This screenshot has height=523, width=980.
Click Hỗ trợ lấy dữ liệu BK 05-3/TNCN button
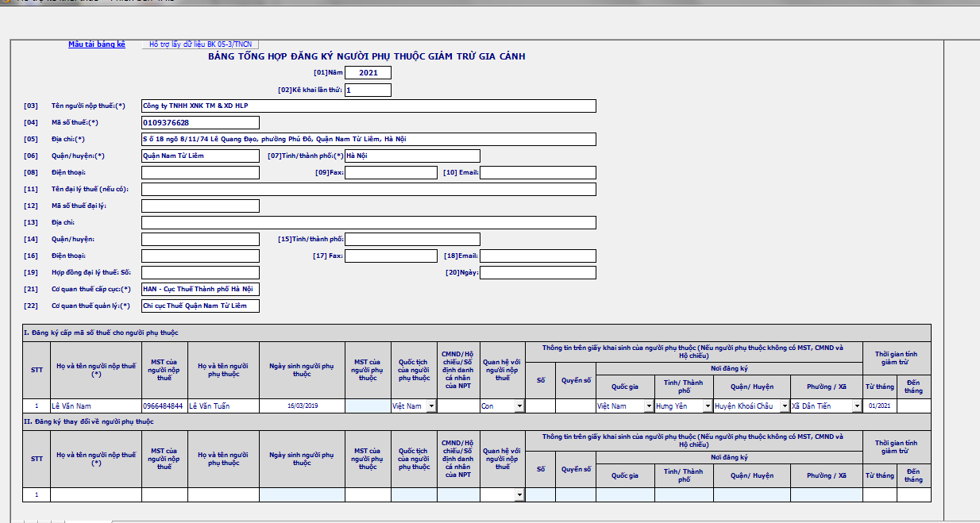coord(201,44)
